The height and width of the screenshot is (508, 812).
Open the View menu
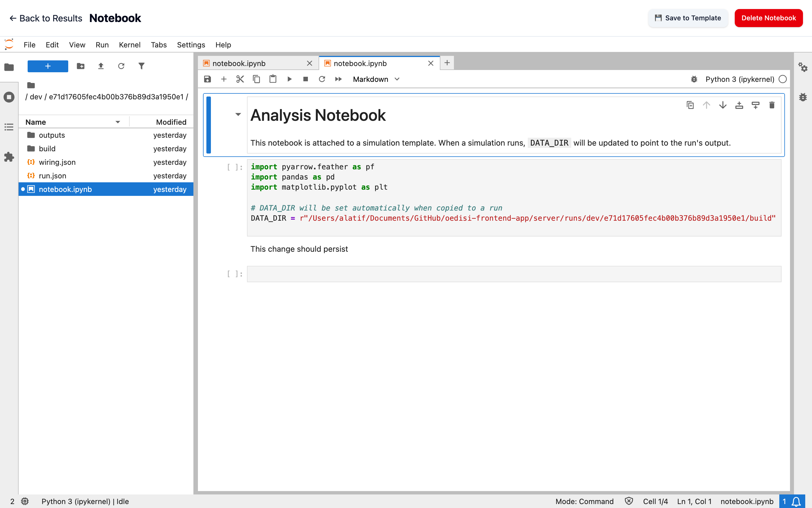(77, 45)
